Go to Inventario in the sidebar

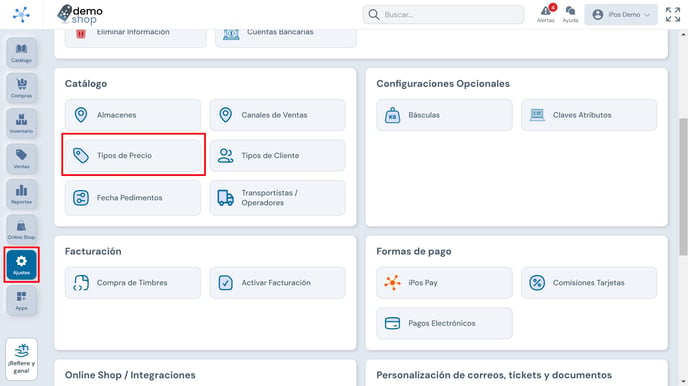coord(22,123)
